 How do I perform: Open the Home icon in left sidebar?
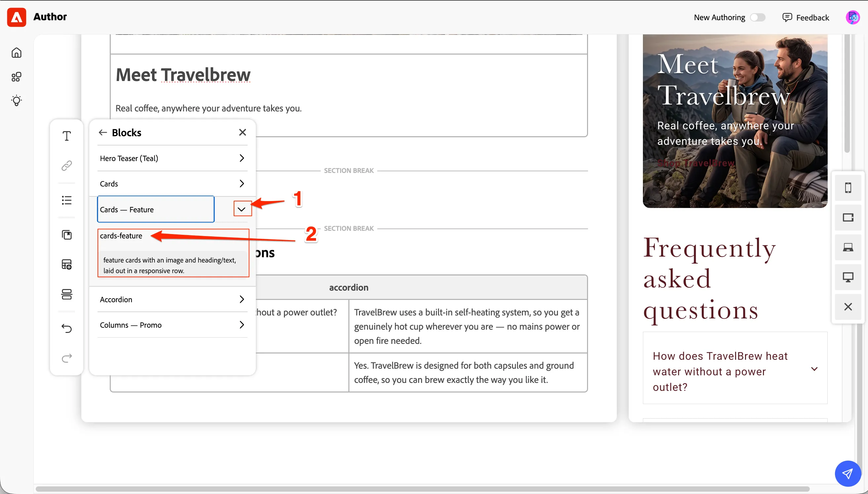coord(16,53)
